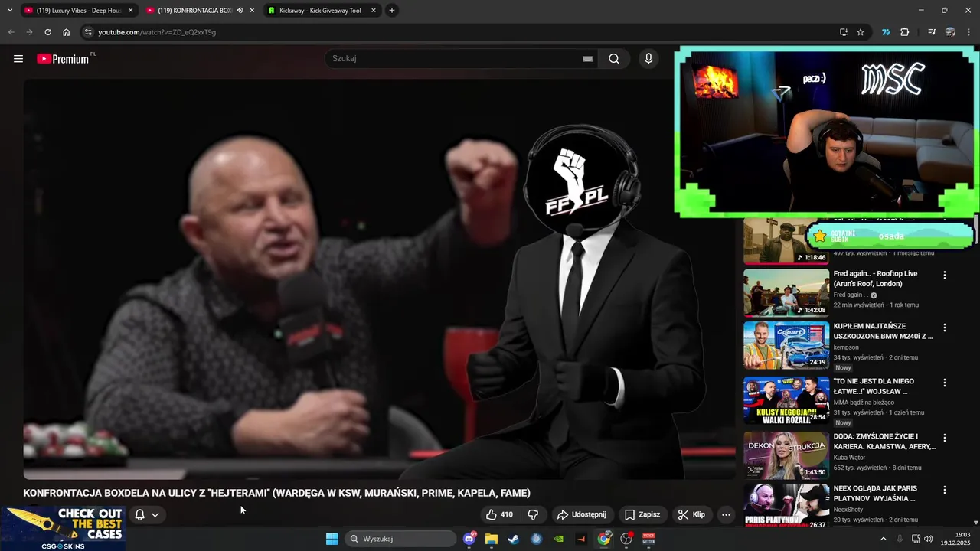Open options menu for kempson BMW video

tap(945, 328)
